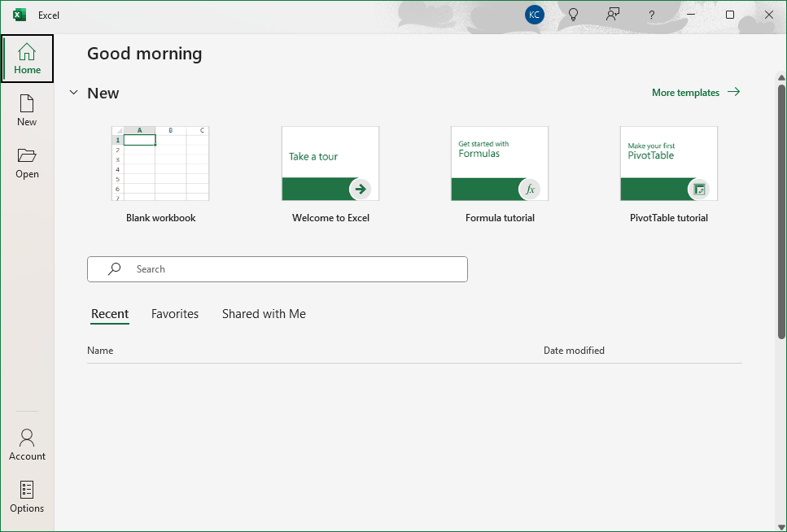
Task: Click the Help question mark icon
Action: pos(651,15)
